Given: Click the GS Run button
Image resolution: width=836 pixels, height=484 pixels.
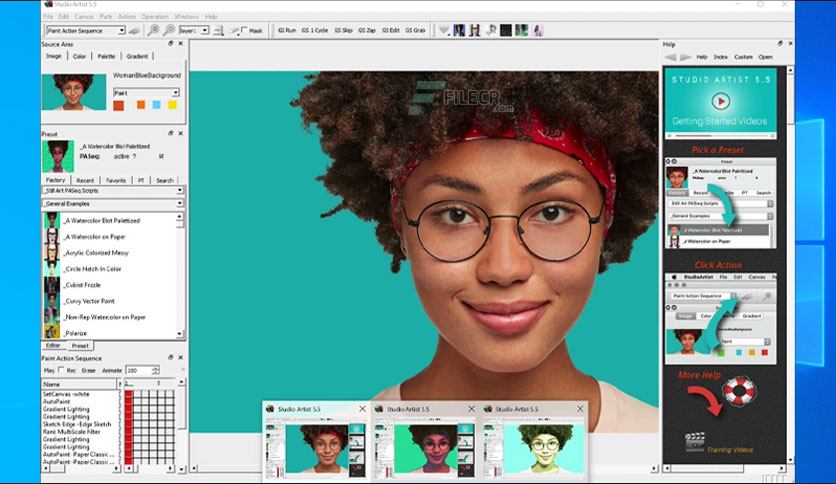Looking at the screenshot, I should tap(287, 30).
